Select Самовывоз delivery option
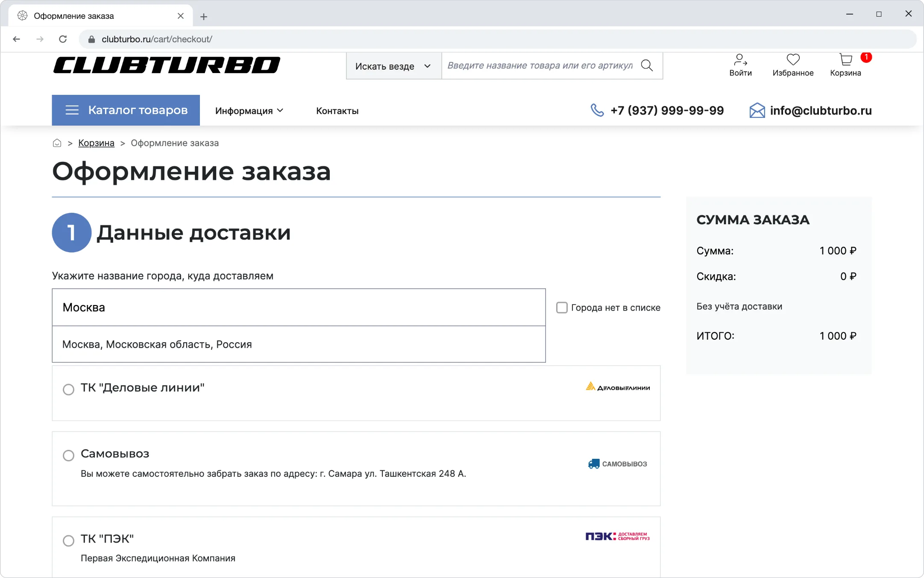 pyautogui.click(x=68, y=455)
